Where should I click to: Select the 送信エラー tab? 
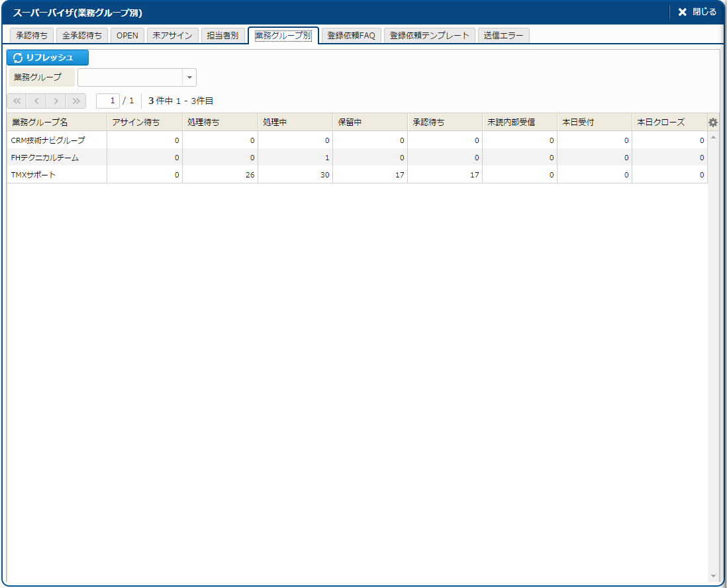click(503, 36)
